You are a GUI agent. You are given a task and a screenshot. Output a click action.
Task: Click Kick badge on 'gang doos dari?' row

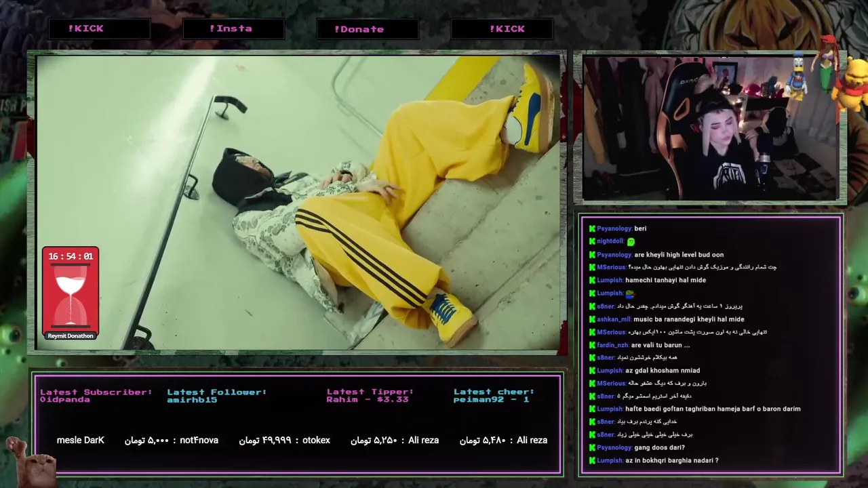point(592,447)
